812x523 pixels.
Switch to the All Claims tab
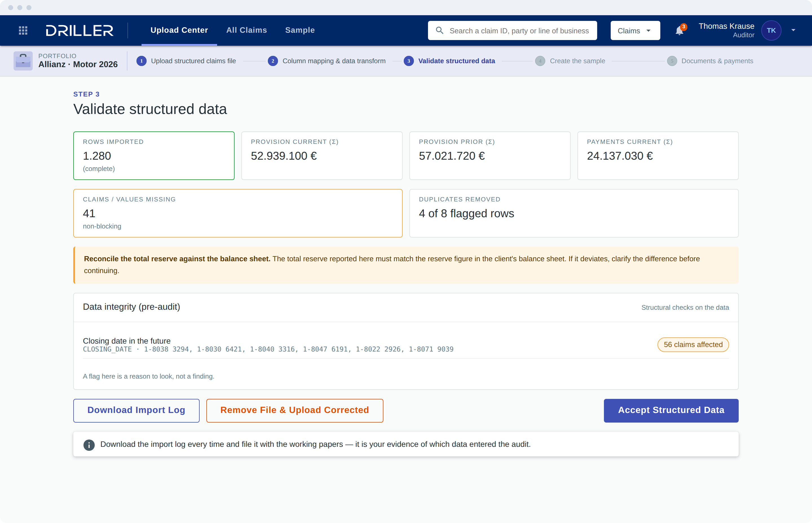click(247, 30)
